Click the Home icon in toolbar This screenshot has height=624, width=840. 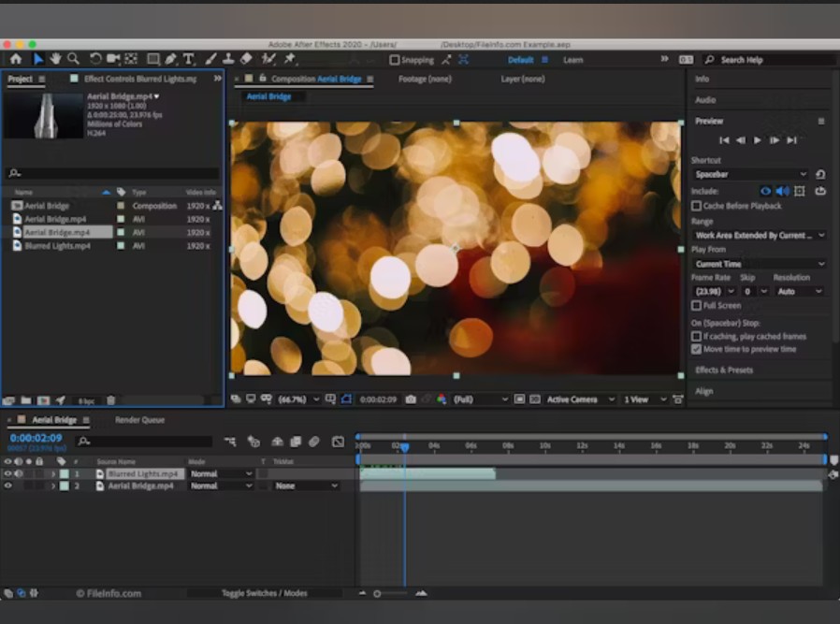click(x=16, y=59)
